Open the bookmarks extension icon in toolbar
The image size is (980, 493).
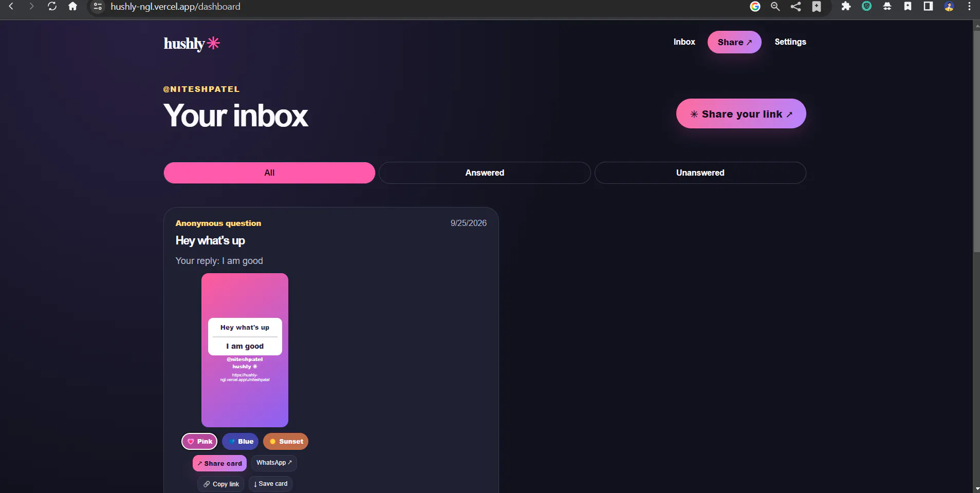[x=908, y=6]
